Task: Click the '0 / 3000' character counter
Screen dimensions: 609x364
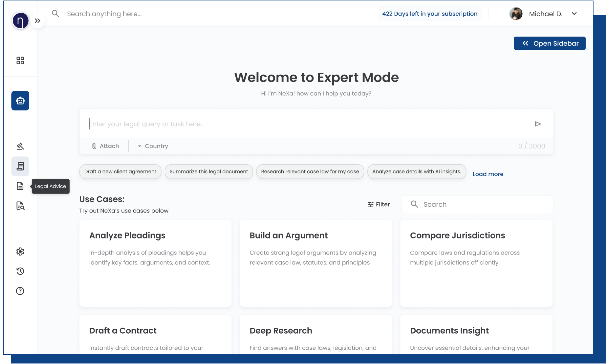Action: pyautogui.click(x=532, y=146)
